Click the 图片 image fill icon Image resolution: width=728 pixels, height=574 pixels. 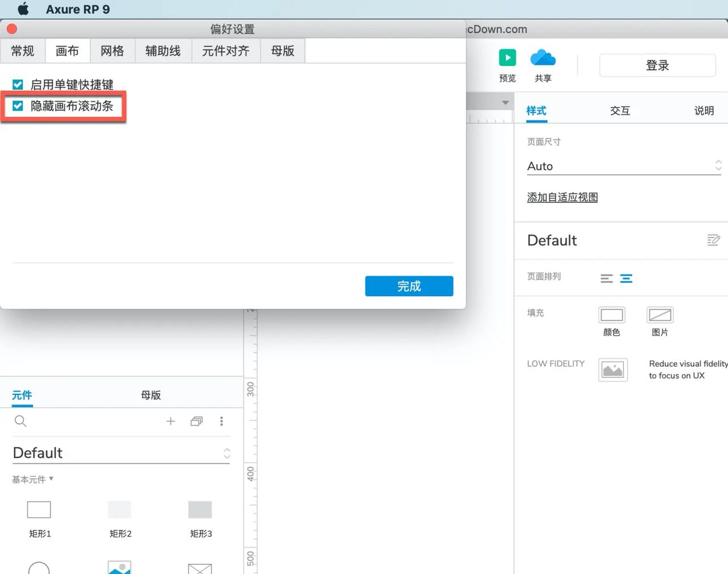click(x=659, y=315)
